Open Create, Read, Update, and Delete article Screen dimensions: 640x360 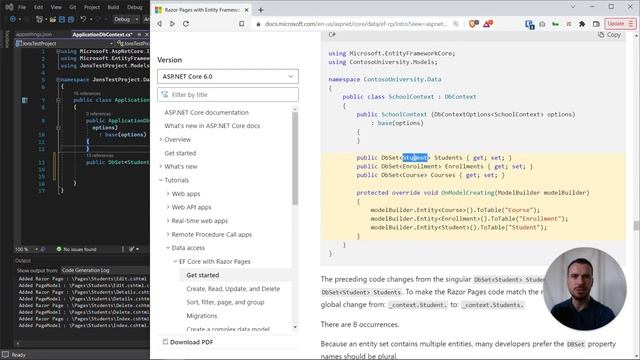click(x=233, y=289)
